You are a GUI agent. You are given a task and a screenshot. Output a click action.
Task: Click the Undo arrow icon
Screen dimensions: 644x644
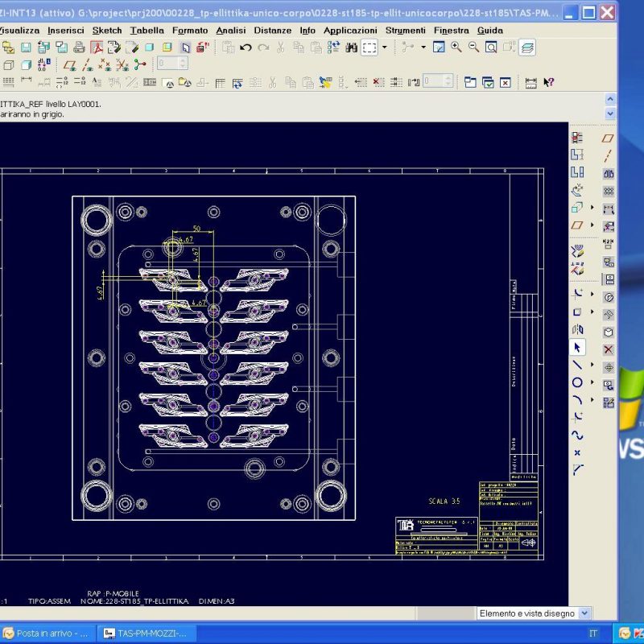(x=246, y=47)
